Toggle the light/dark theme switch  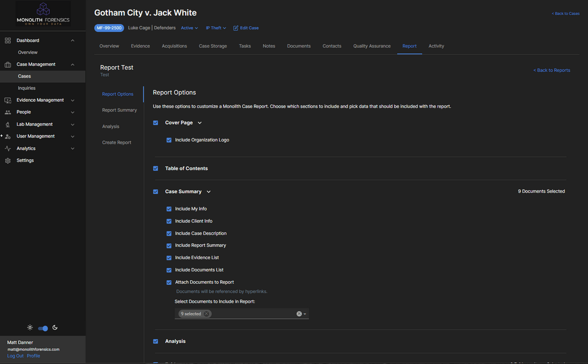click(x=43, y=328)
